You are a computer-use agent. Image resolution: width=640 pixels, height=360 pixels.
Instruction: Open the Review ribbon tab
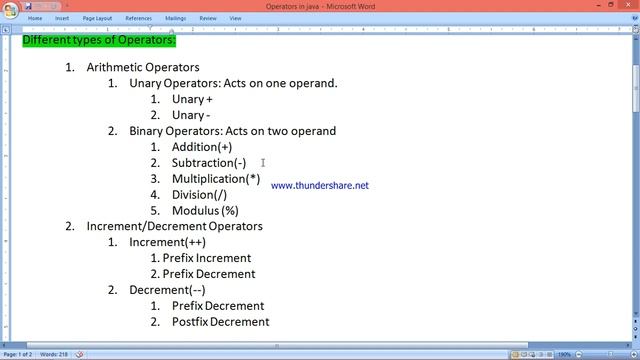pos(208,18)
